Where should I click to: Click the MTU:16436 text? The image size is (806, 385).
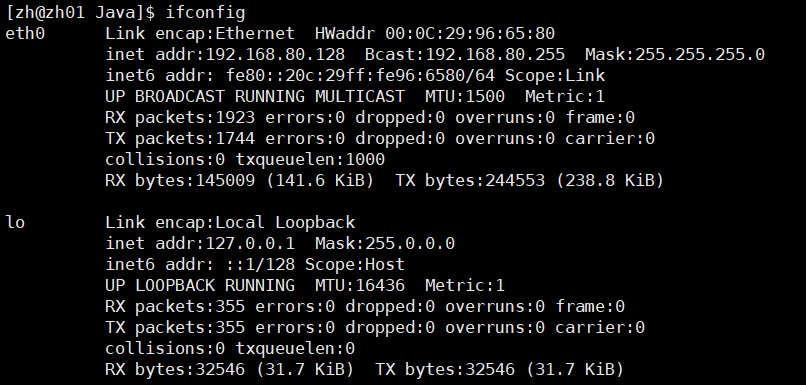[360, 285]
